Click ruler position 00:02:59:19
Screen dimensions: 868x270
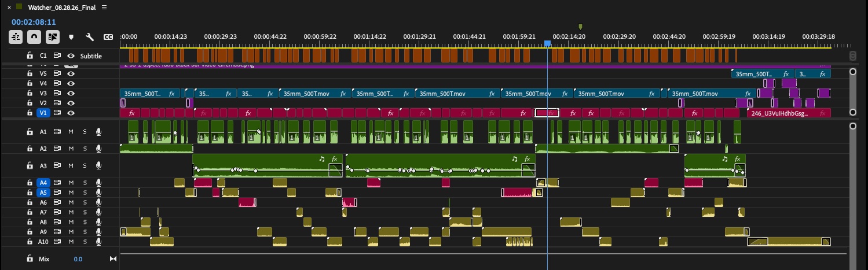click(x=719, y=36)
